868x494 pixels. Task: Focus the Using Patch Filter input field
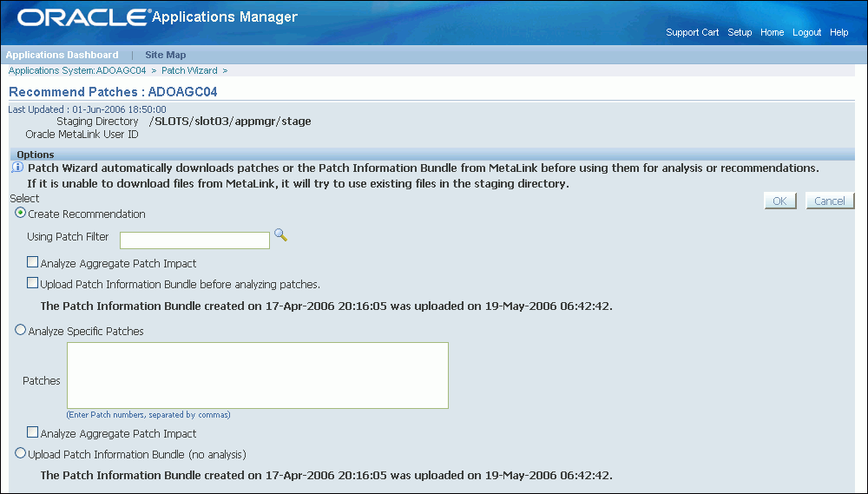pos(194,240)
